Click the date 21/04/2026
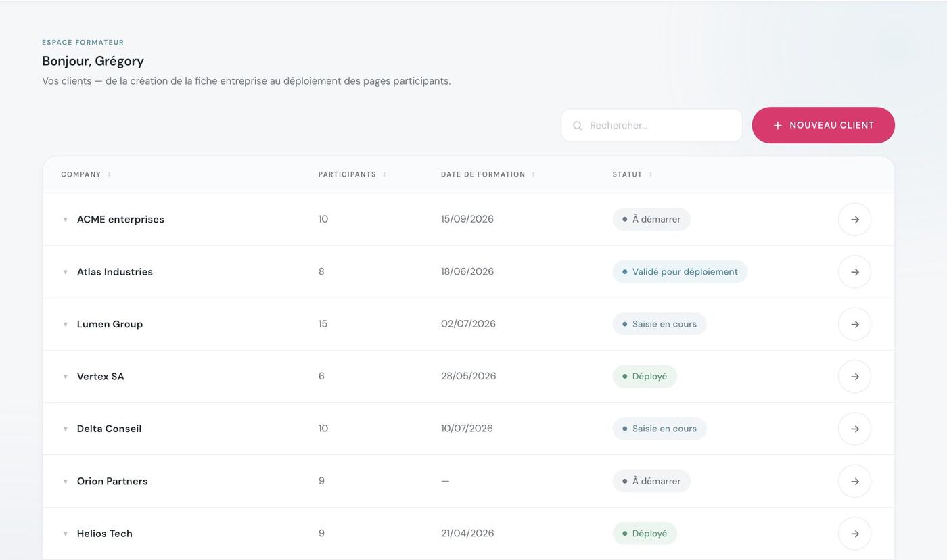Image resolution: width=947 pixels, height=560 pixels. point(467,534)
